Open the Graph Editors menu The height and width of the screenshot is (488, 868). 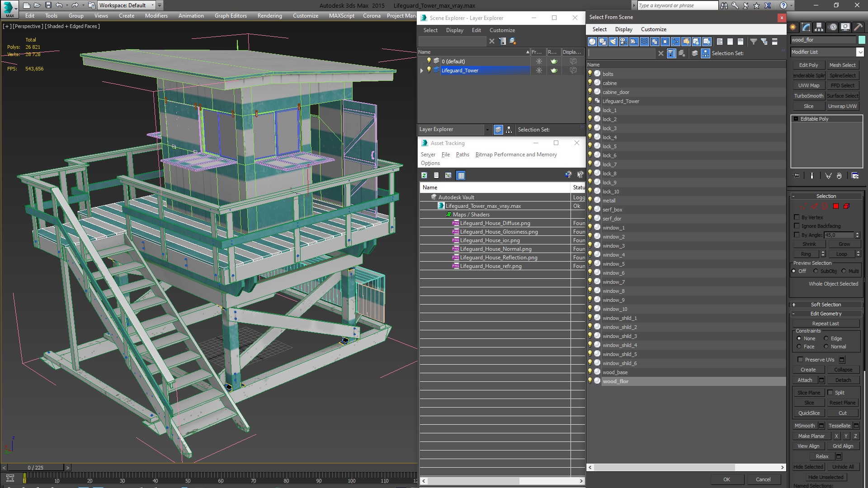point(231,16)
